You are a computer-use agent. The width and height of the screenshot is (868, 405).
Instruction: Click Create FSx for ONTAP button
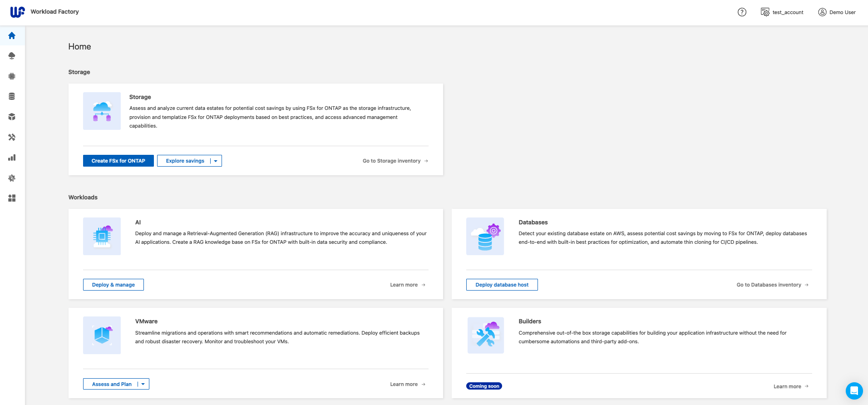pos(118,161)
